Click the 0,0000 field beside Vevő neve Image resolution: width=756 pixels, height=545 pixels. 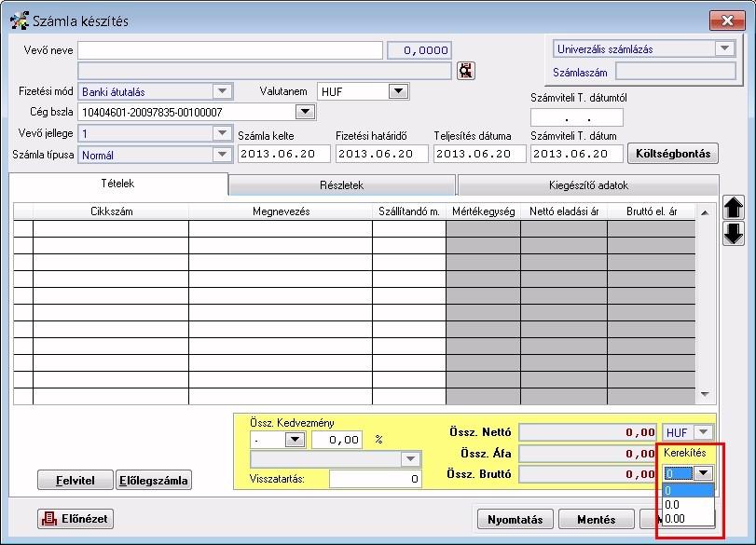coord(419,50)
